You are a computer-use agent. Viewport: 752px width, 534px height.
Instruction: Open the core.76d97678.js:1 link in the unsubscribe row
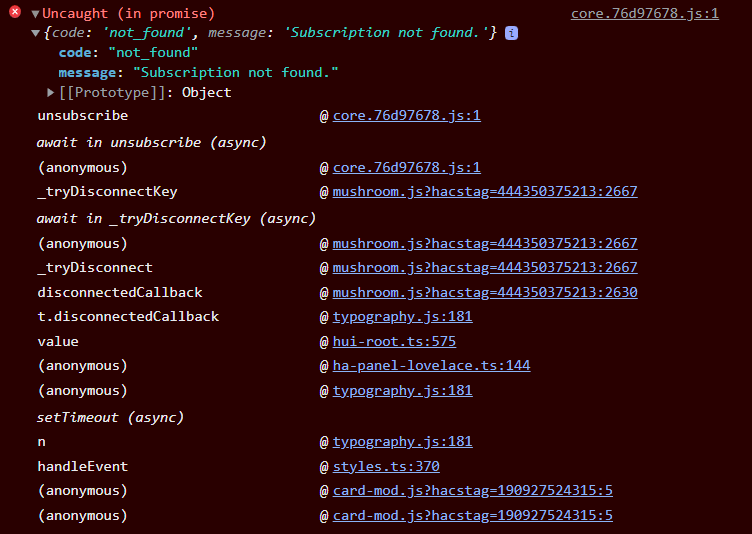(407, 116)
